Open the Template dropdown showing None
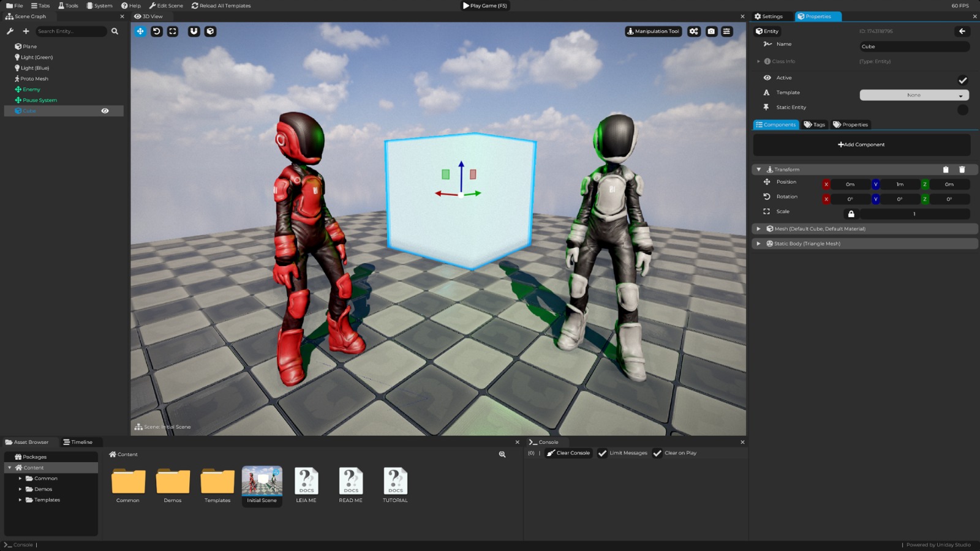980x551 pixels. [914, 95]
